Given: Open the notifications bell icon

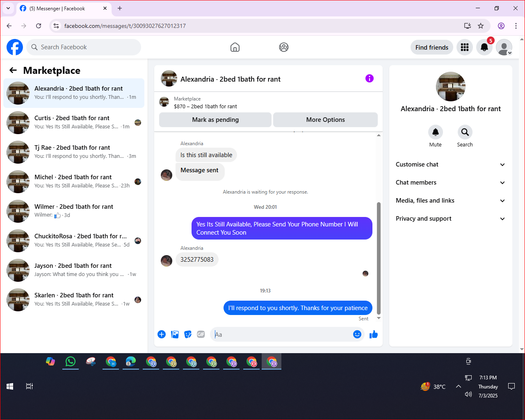Looking at the screenshot, I should 484,47.
